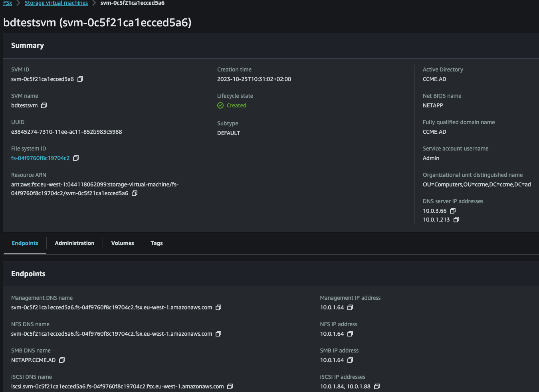
Task: Copy the Management IP address
Action: (350, 307)
